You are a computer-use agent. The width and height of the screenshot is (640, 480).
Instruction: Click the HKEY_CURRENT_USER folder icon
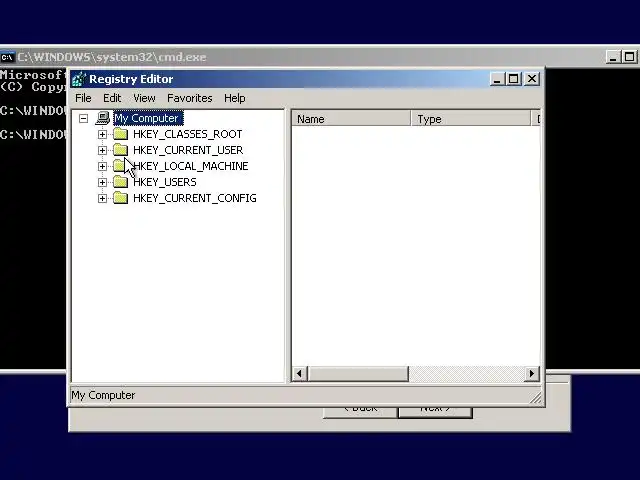click(x=120, y=150)
